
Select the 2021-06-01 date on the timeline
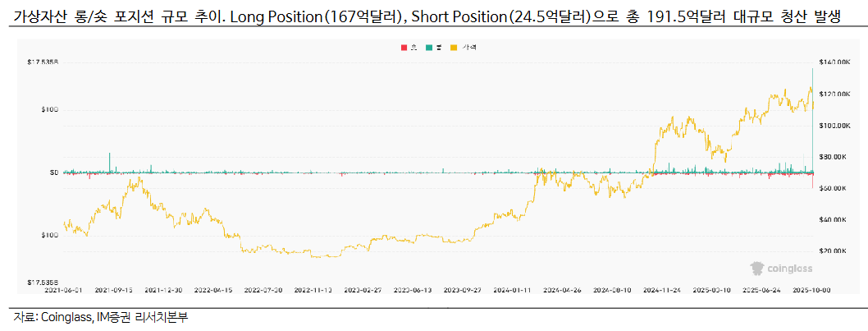64,290
